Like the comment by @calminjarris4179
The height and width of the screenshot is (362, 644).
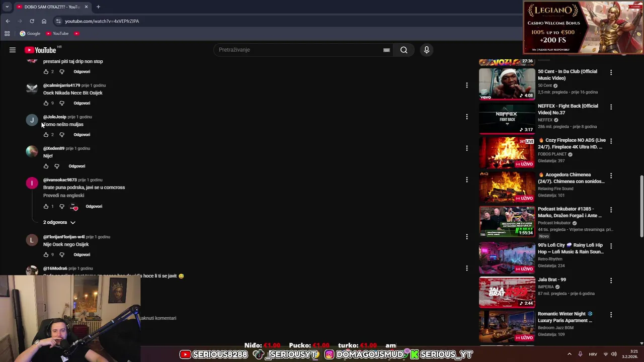46,103
